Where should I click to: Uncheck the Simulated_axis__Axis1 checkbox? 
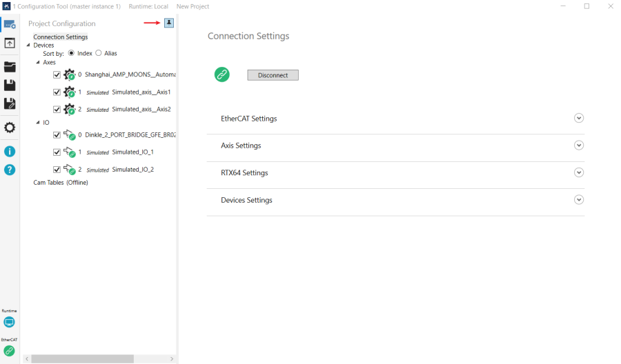[x=57, y=92]
